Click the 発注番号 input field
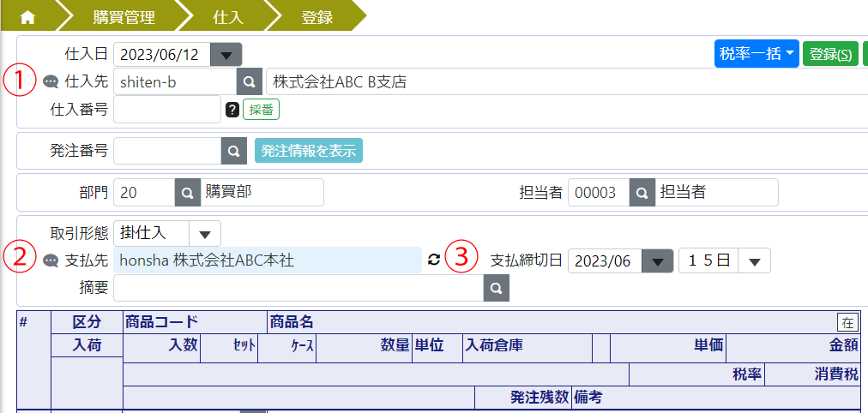Image resolution: width=868 pixels, height=413 pixels. pos(168,151)
